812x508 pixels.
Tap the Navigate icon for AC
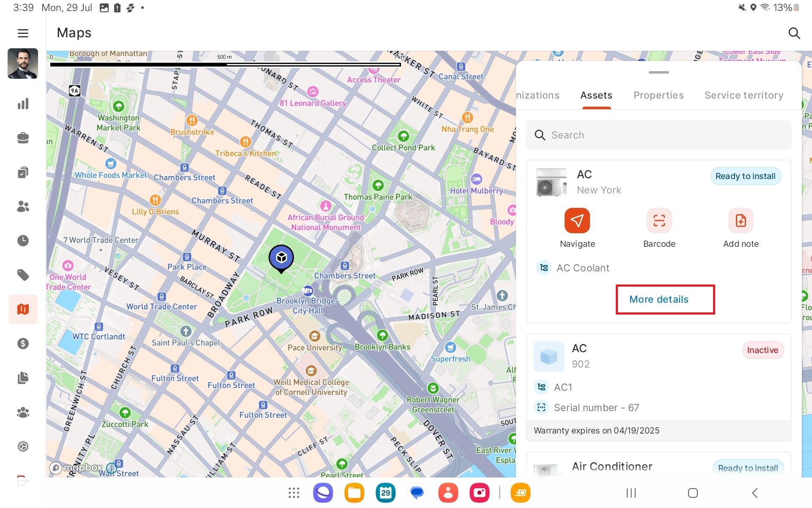577,221
